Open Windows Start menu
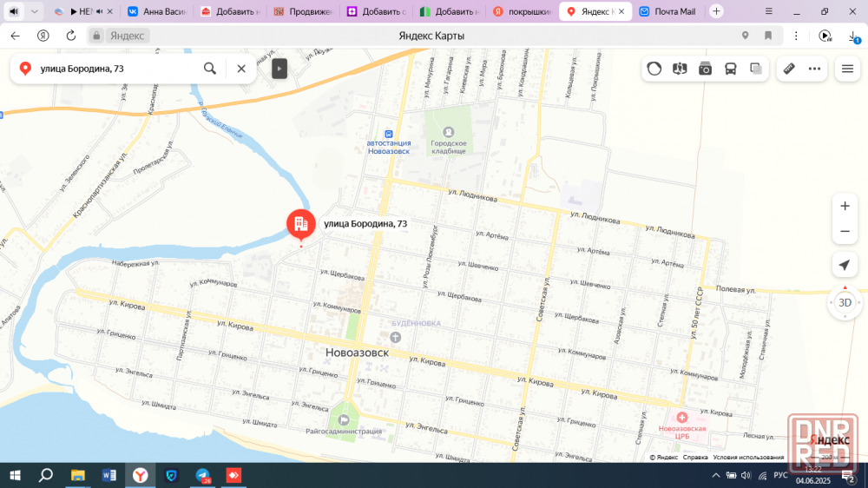This screenshot has width=868, height=488. pyautogui.click(x=15, y=475)
